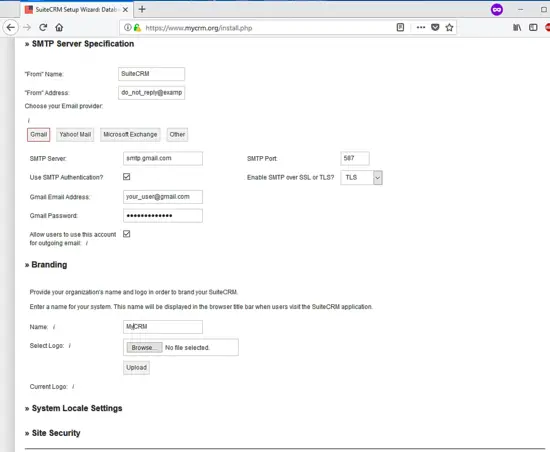Click the SMTP Server field
Viewport: 550px width, 452px height.
163,158
